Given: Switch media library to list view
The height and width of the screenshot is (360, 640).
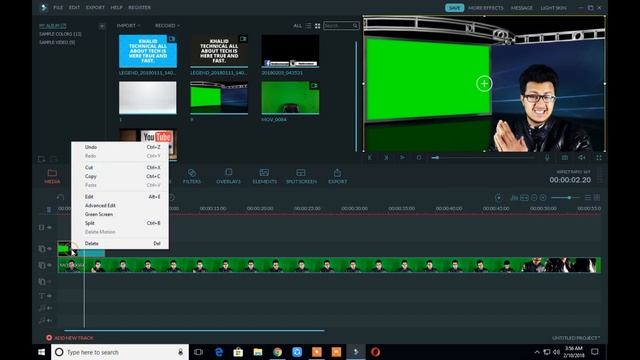Looking at the screenshot, I should click(x=308, y=26).
